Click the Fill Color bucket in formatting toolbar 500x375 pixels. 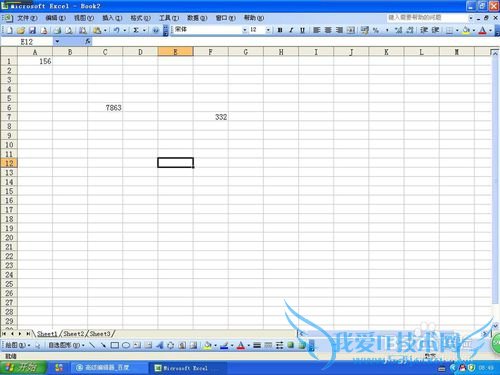tap(466, 30)
